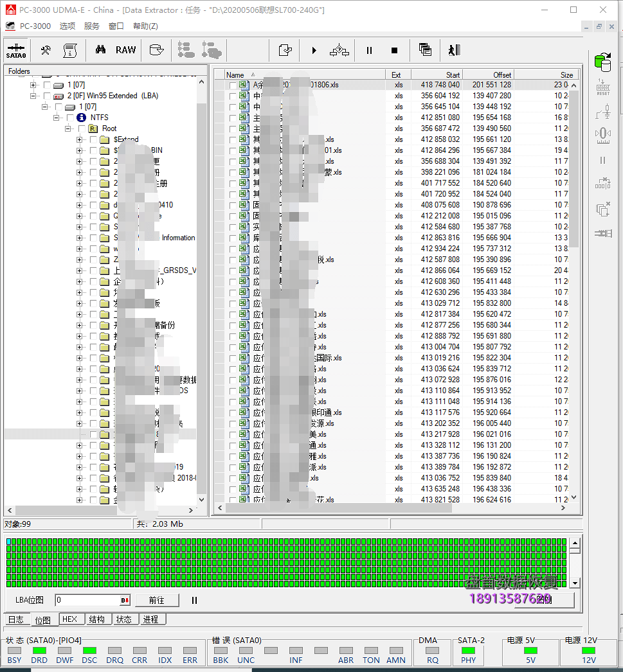The width and height of the screenshot is (623, 672).
Task: Click the stacked windows toolbar icon
Action: tap(425, 50)
